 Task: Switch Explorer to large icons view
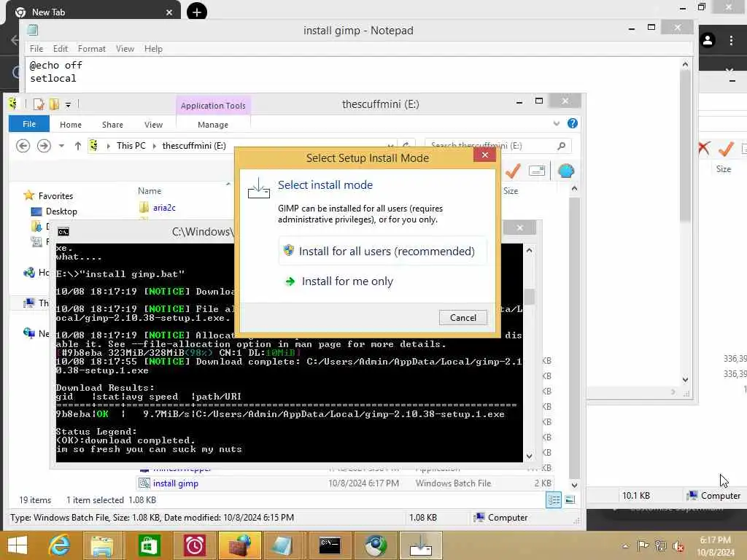[570, 499]
